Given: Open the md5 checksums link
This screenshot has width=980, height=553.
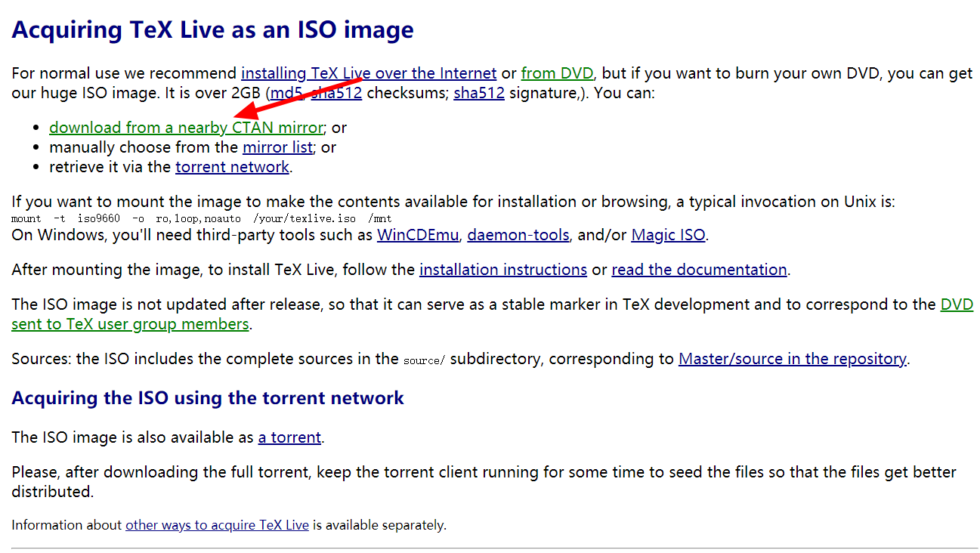Looking at the screenshot, I should coord(287,93).
